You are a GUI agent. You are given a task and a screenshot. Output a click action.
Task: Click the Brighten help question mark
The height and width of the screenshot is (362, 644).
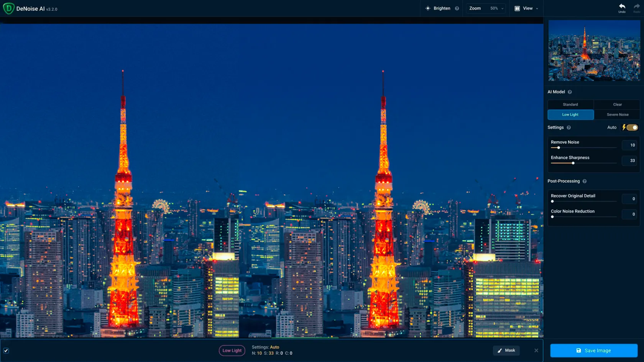(457, 8)
